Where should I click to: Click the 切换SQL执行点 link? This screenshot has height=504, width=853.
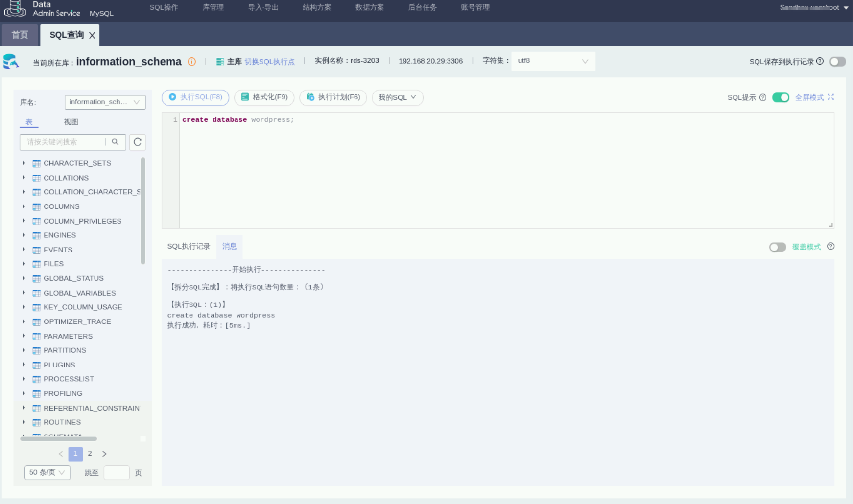270,62
